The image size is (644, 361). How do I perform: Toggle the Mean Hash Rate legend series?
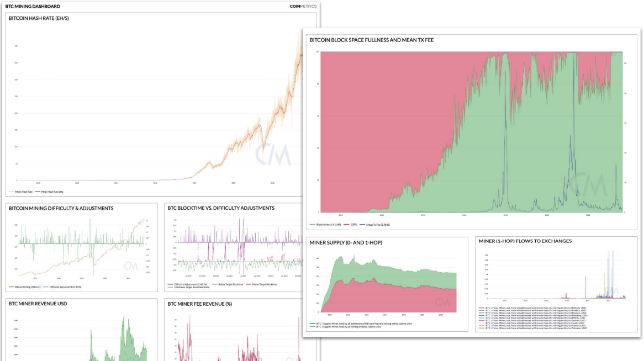(20, 192)
